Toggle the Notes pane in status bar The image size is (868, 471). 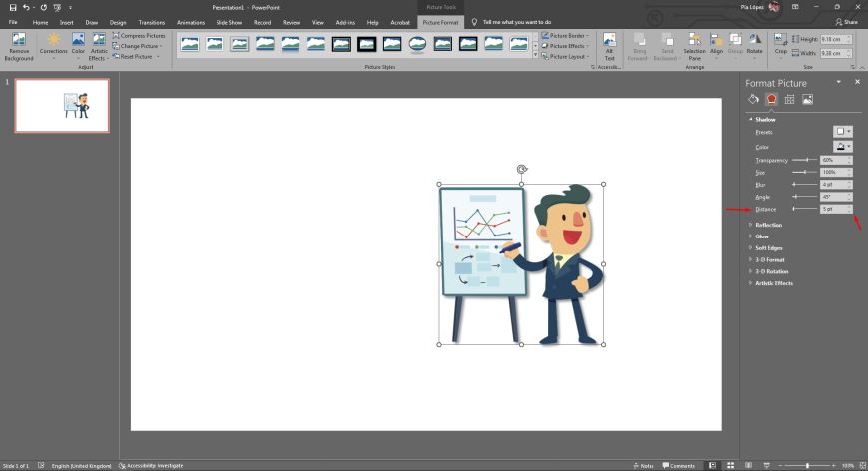click(644, 465)
